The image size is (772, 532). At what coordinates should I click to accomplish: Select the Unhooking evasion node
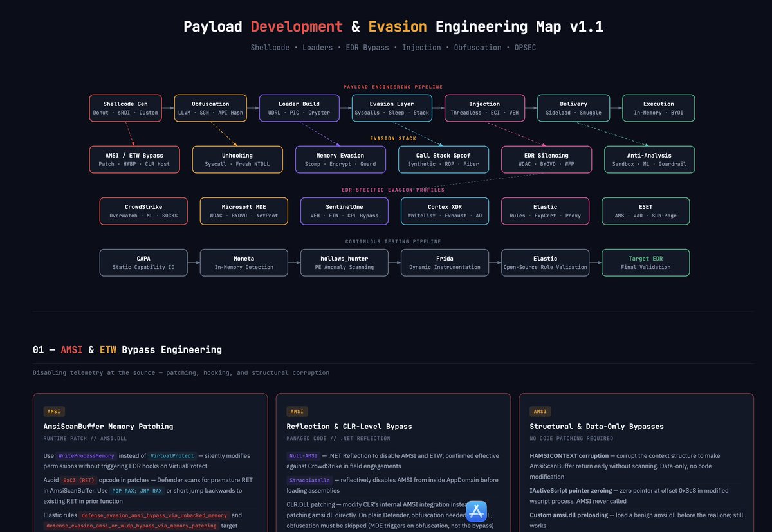pyautogui.click(x=237, y=160)
